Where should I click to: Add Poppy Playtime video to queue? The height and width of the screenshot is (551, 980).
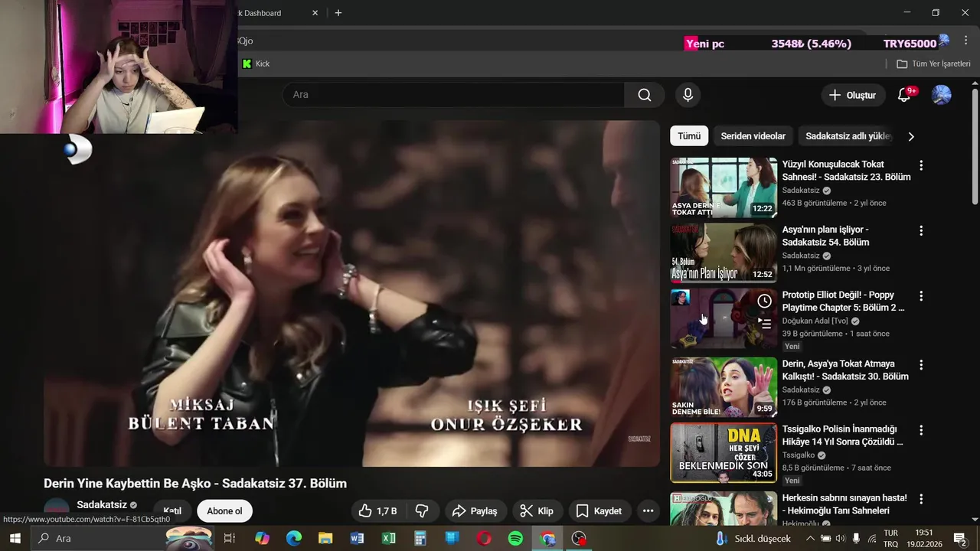[x=764, y=324]
